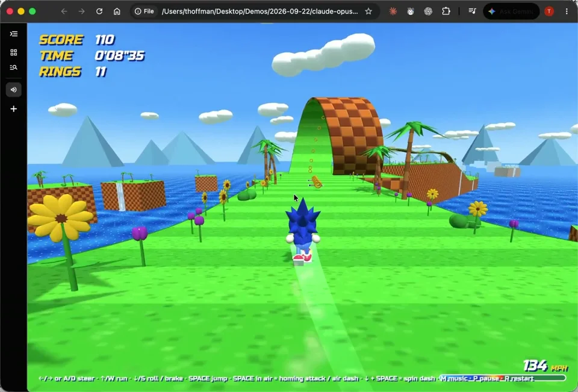Open the browser home page icon
578x392 pixels.
point(117,11)
